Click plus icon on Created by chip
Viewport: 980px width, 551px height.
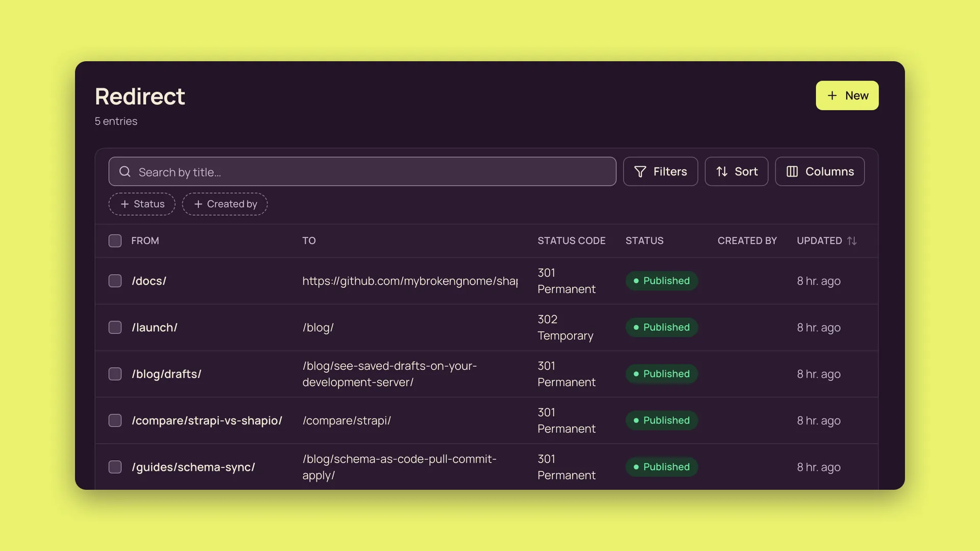coord(198,204)
